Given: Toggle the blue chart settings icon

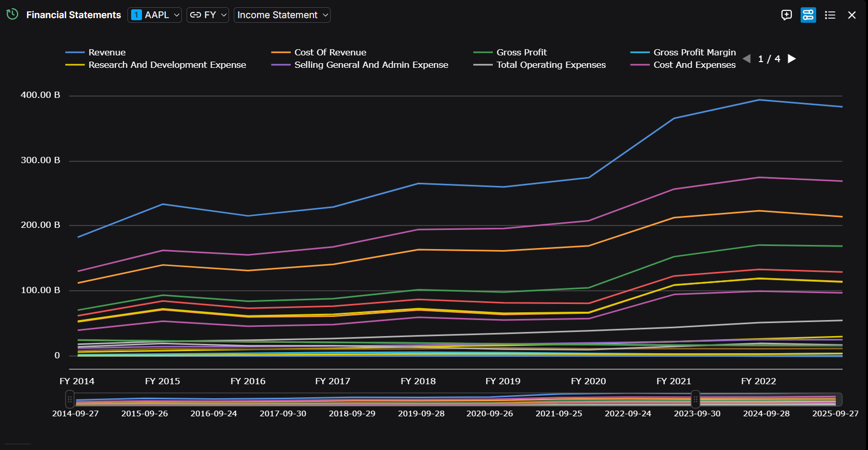Looking at the screenshot, I should click(x=808, y=15).
